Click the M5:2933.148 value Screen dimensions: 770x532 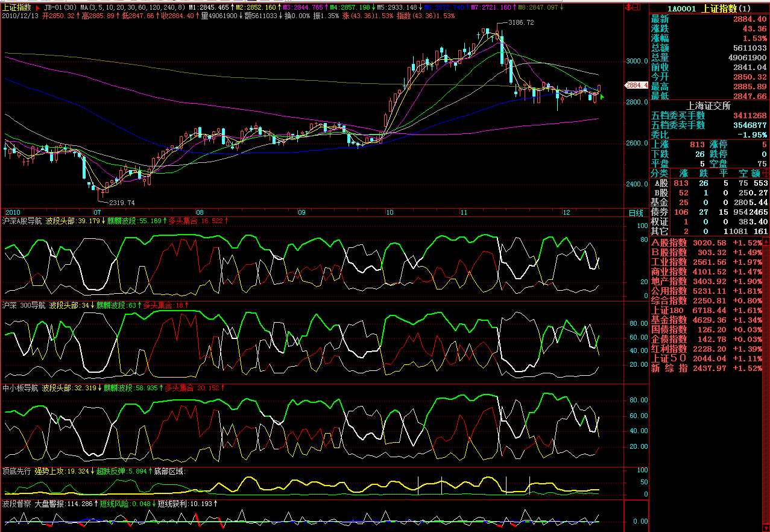[x=397, y=7]
